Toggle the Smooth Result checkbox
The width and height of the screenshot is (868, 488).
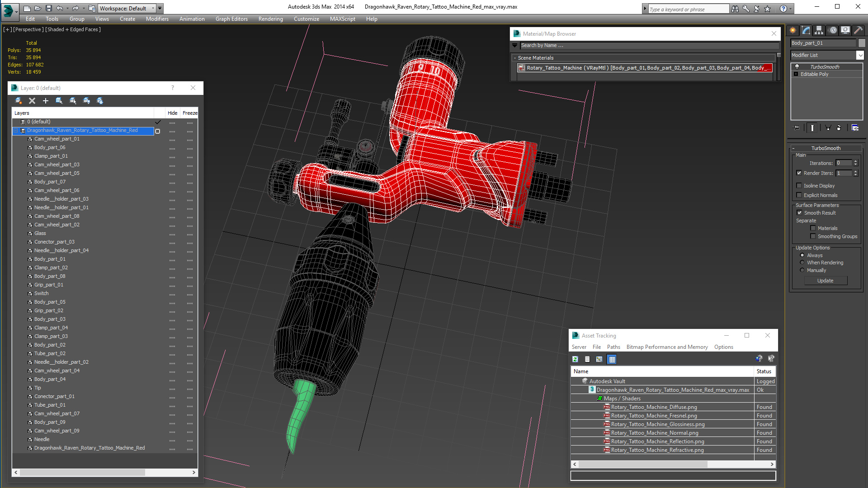(799, 213)
